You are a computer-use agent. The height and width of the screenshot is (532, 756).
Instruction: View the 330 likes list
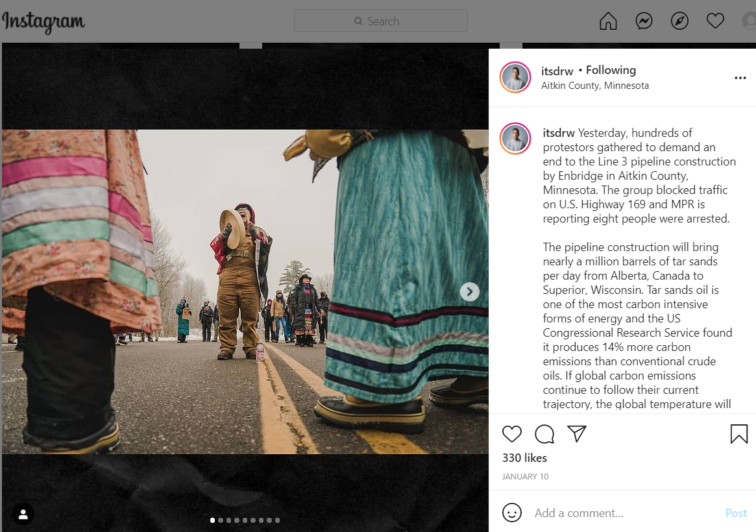524,458
